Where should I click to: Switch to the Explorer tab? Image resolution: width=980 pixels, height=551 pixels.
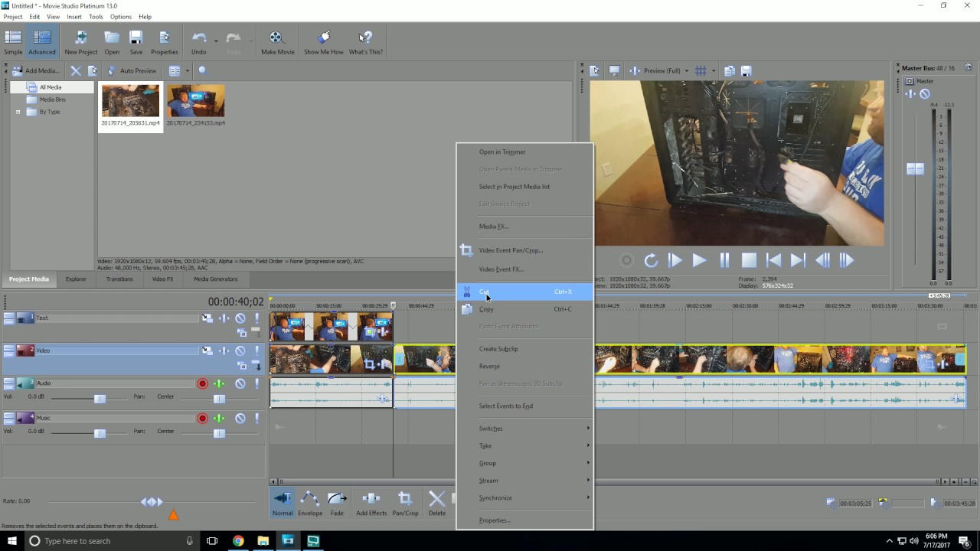[76, 279]
